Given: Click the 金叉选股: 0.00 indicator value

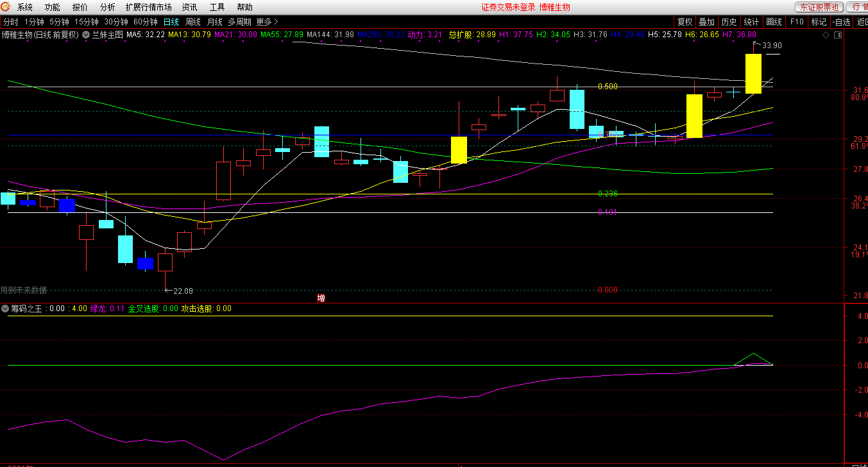Looking at the screenshot, I should 153,309.
